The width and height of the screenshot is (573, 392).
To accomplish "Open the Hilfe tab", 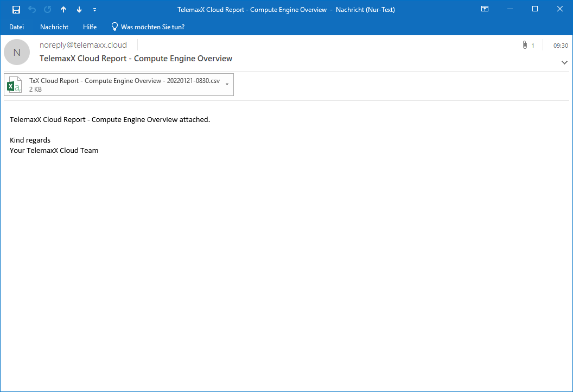I will click(x=90, y=27).
